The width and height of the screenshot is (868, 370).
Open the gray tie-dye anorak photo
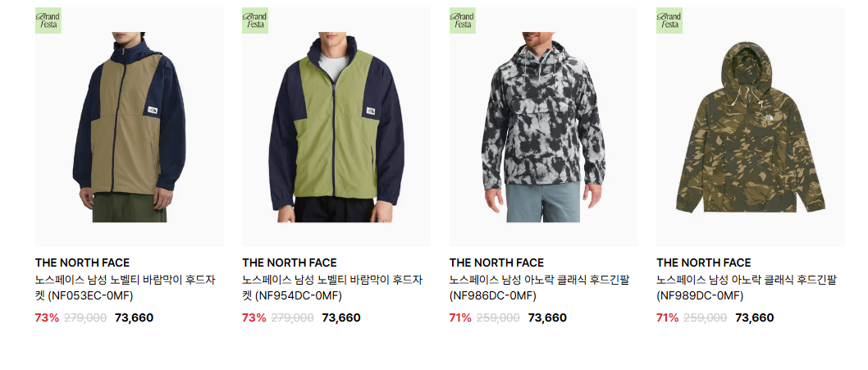click(x=544, y=127)
